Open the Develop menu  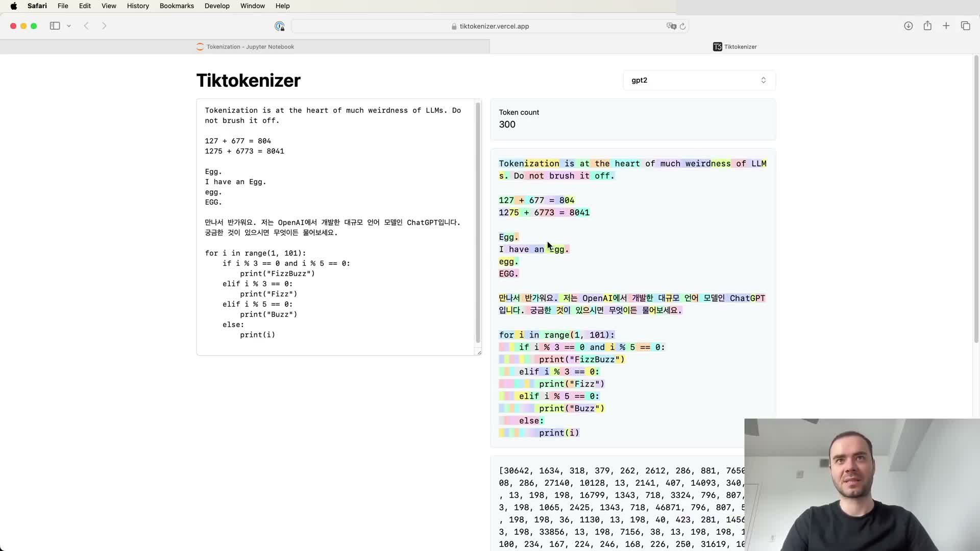(217, 6)
